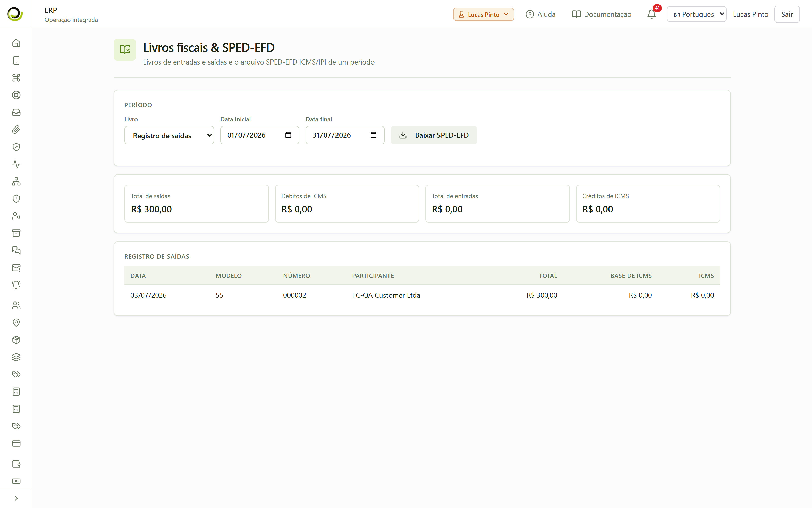
Task: Open the users group icon in sidebar
Action: [16, 305]
